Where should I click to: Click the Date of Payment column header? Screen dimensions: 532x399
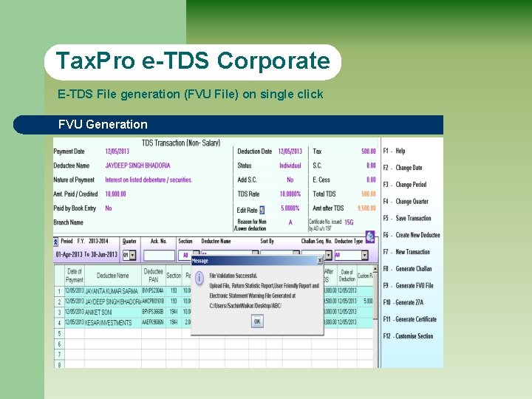[x=75, y=276]
